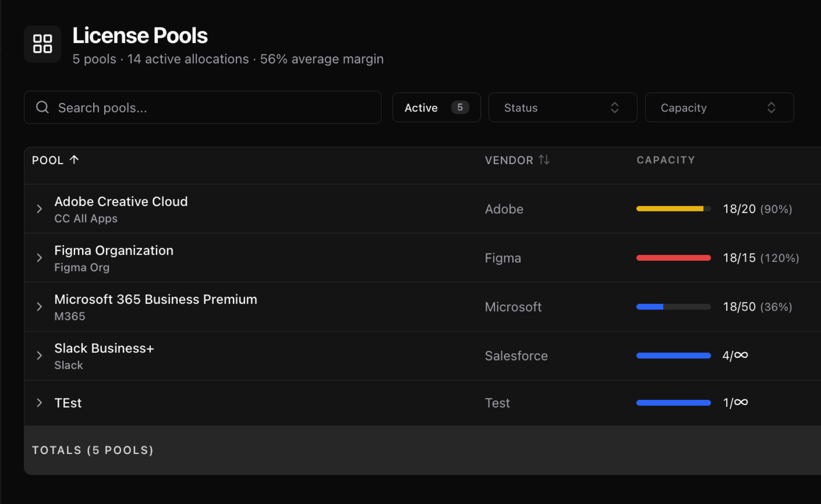Click the License Pools grid icon
The width and height of the screenshot is (821, 504).
42,44
